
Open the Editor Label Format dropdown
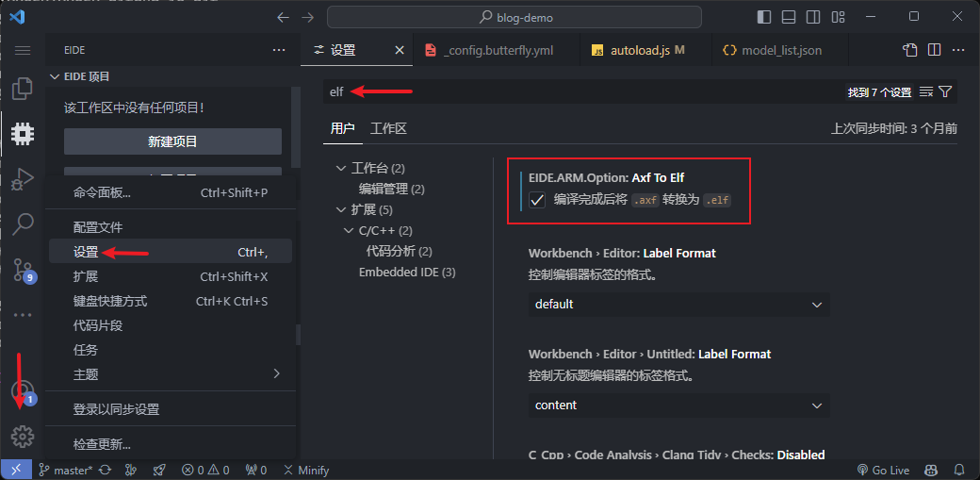(x=678, y=305)
